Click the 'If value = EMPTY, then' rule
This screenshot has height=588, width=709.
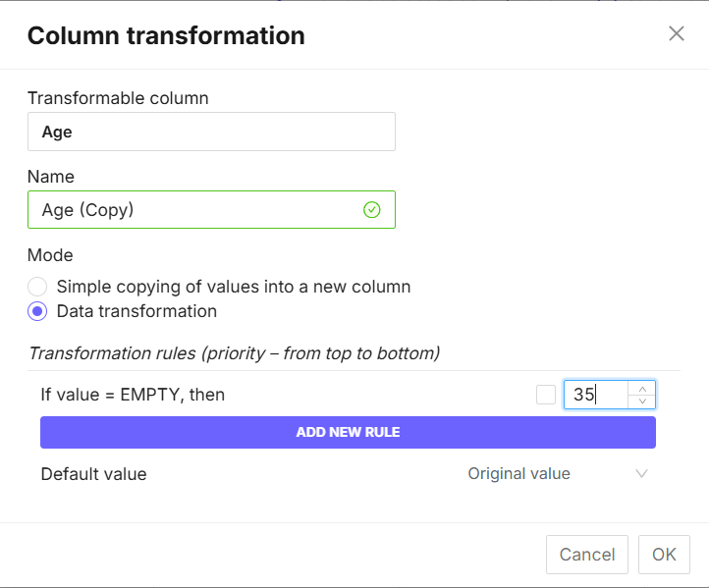(133, 395)
